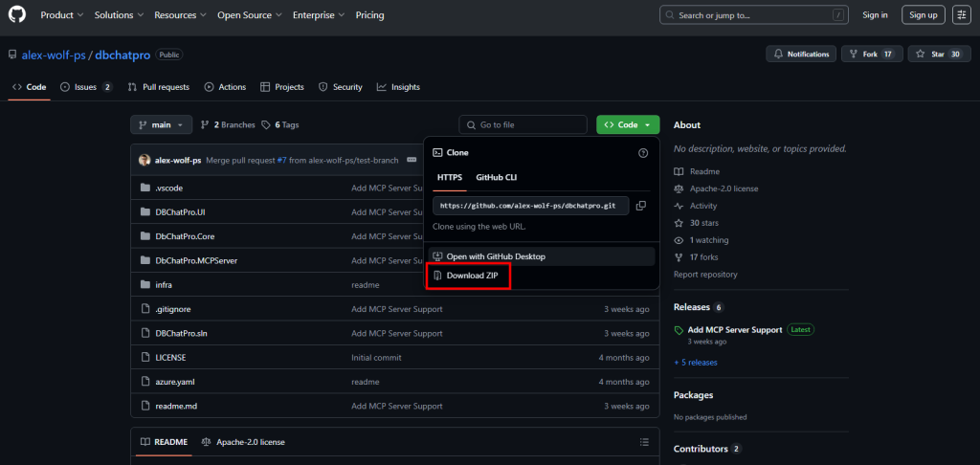
Task: Click the clone URL text field
Action: point(530,206)
